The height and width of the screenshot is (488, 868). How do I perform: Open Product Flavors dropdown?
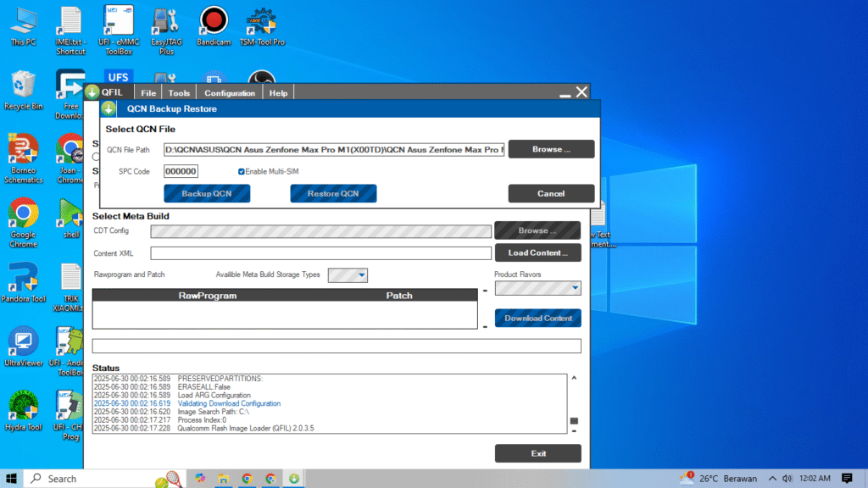[537, 288]
